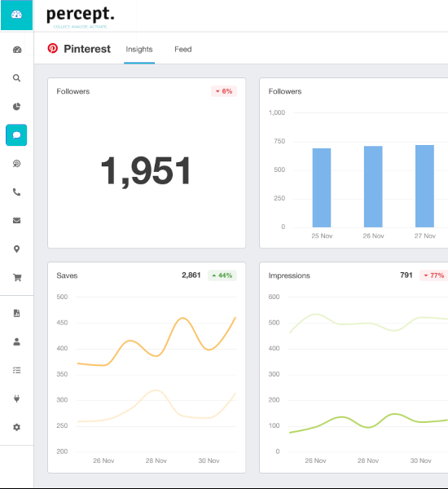The width and height of the screenshot is (448, 489).
Task: Open the user profile sidebar icon
Action: tap(17, 341)
